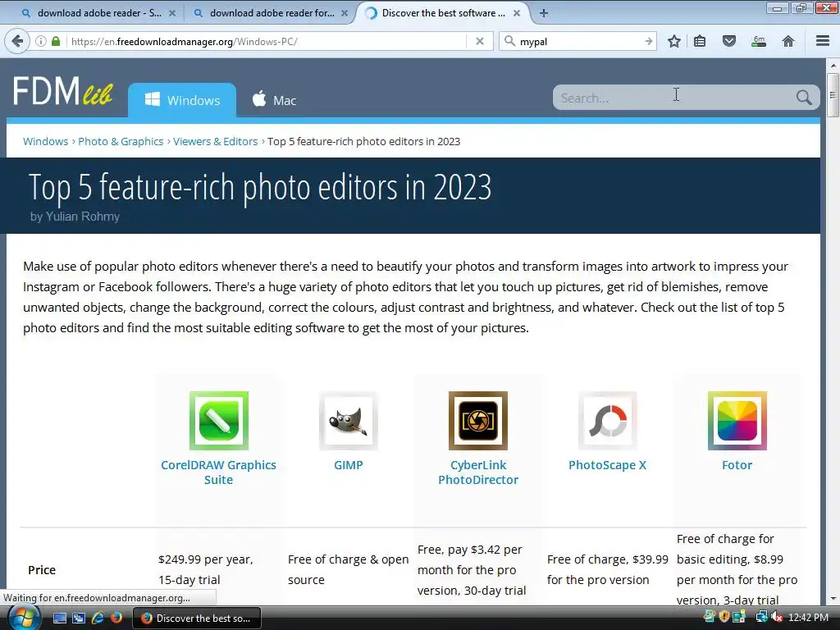Open the CorelDRAW Graphics Suite link
This screenshot has height=630, width=840.
pos(218,472)
